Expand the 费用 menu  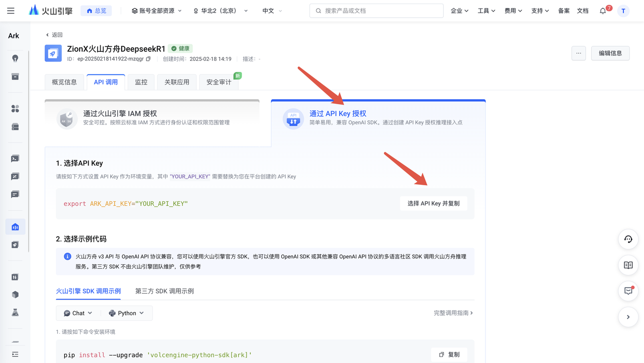click(x=513, y=11)
